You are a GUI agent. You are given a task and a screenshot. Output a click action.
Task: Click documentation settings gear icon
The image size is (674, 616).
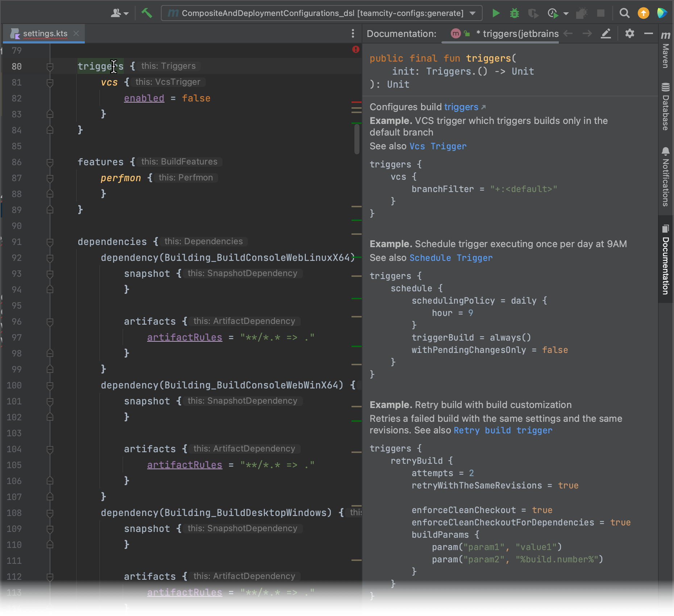(x=629, y=34)
